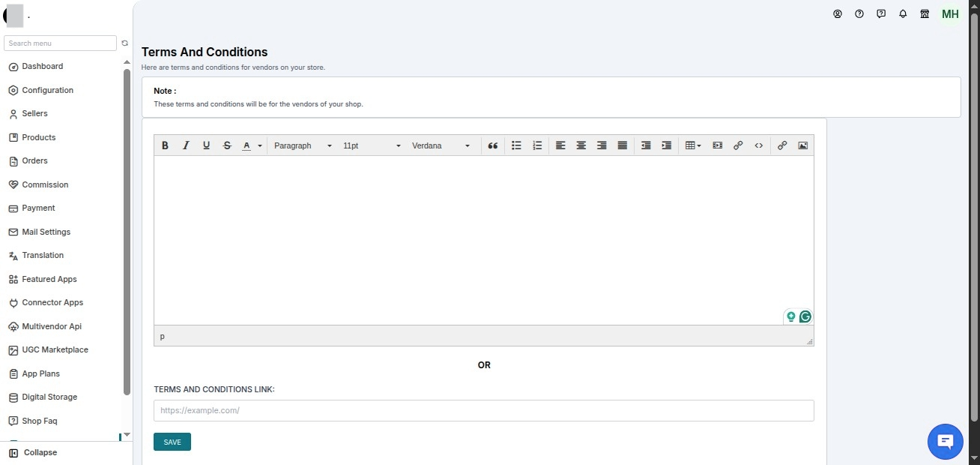This screenshot has width=980, height=465.
Task: Apply strikethrough formatting
Action: 227,145
